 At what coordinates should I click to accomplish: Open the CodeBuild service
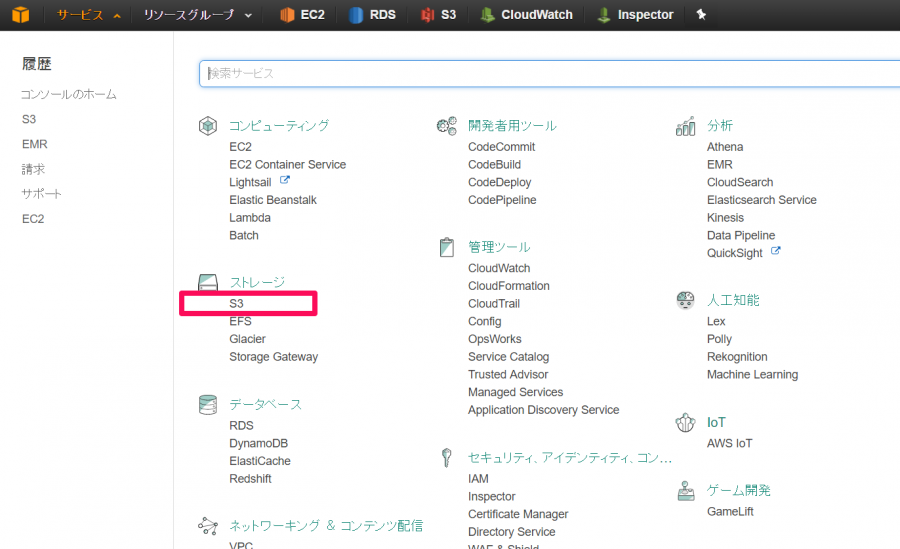click(494, 165)
